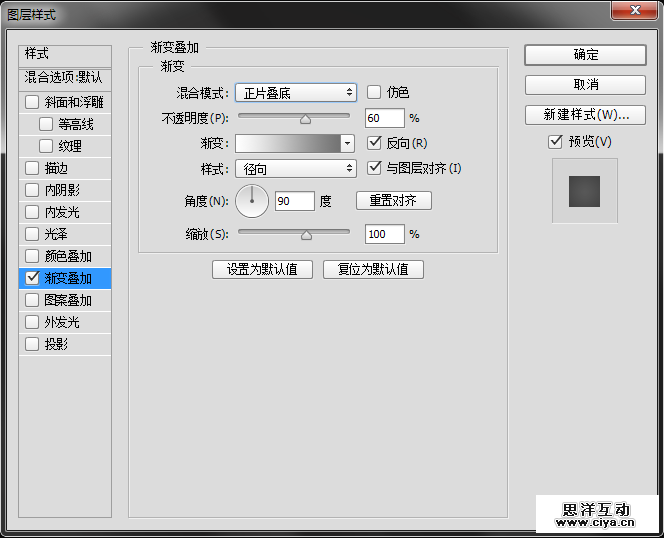Enable the 图案叠加 checkbox
This screenshot has height=538, width=664.
[32, 300]
